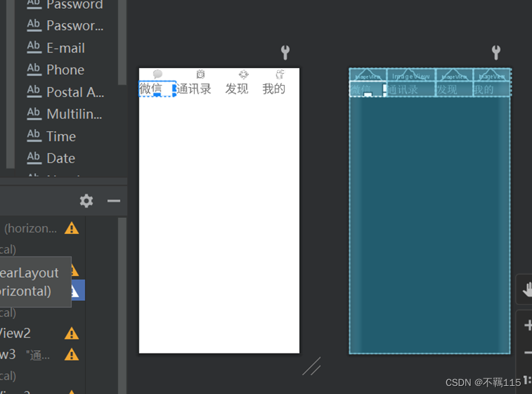Click warning icon on the selected tree row

point(76,291)
